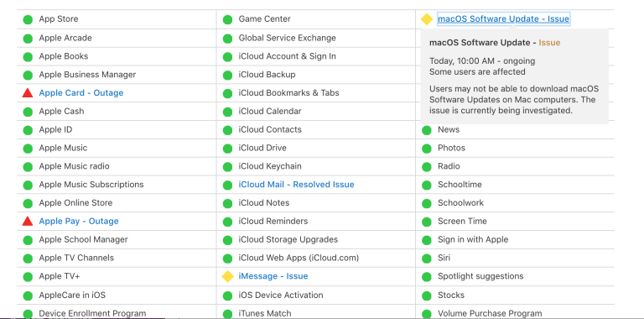The height and width of the screenshot is (319, 644).
Task: Click the green status dot beside Photos
Action: 427,149
